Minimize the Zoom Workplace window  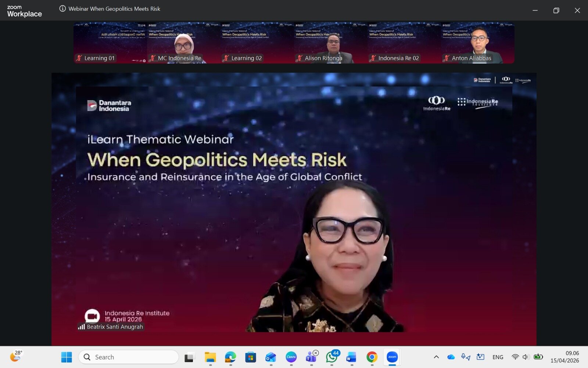click(535, 10)
